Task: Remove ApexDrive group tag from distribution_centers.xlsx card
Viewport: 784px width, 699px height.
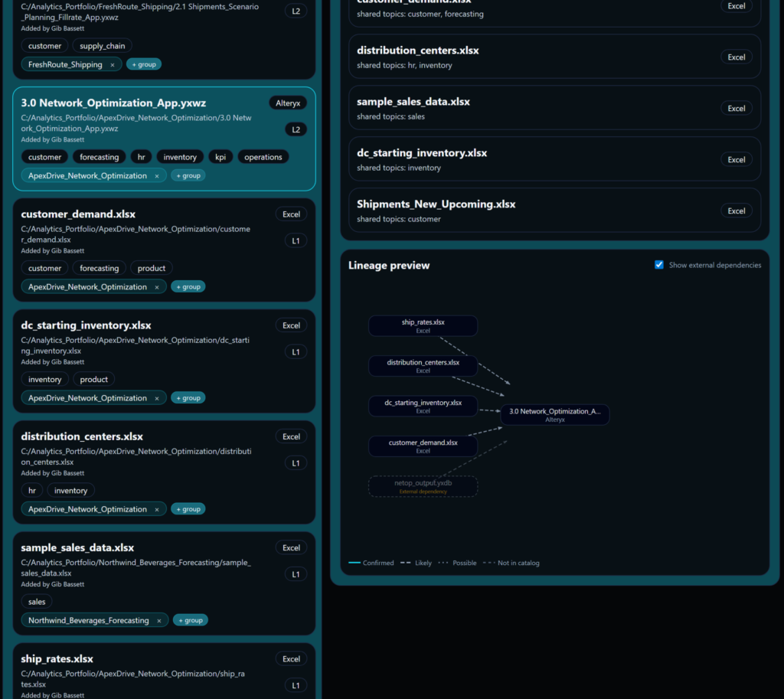Action: (157, 509)
